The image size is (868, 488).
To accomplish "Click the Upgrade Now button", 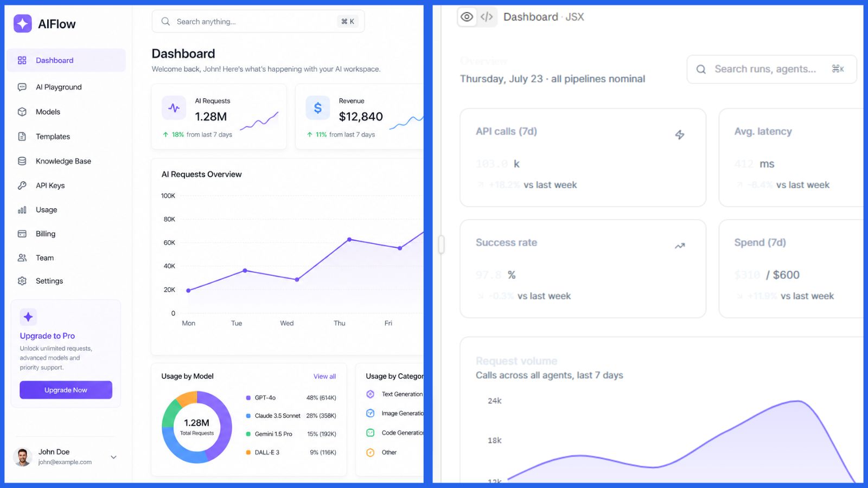I will [x=66, y=390].
